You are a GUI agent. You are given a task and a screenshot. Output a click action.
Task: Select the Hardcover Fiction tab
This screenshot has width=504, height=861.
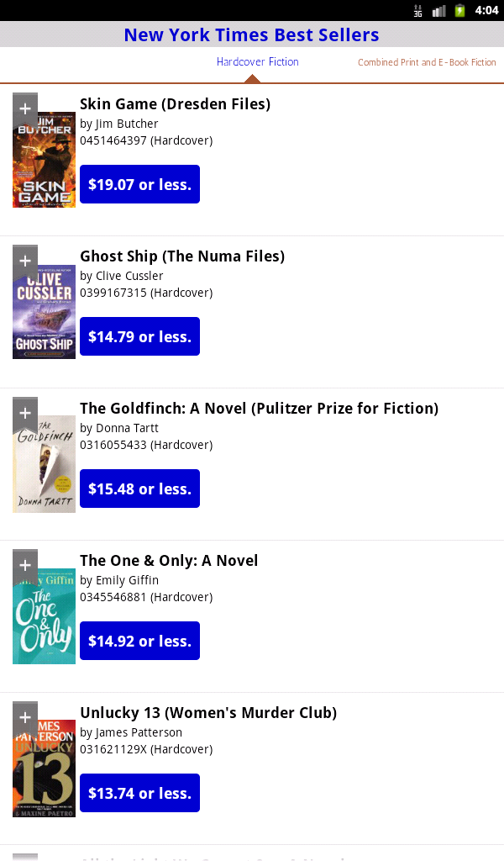(x=257, y=62)
